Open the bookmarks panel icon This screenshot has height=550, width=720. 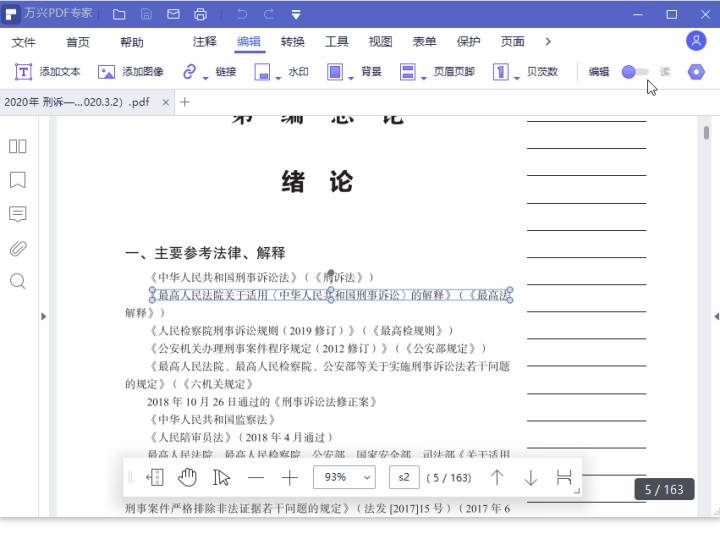tap(17, 180)
